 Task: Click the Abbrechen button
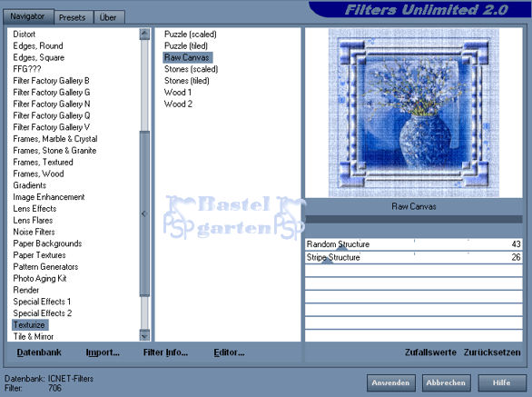click(x=446, y=382)
